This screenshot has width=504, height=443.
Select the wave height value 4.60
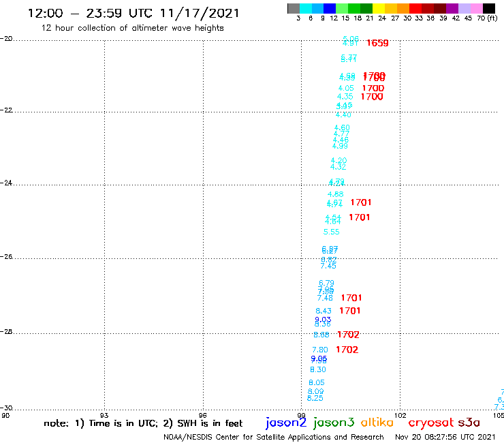point(342,127)
